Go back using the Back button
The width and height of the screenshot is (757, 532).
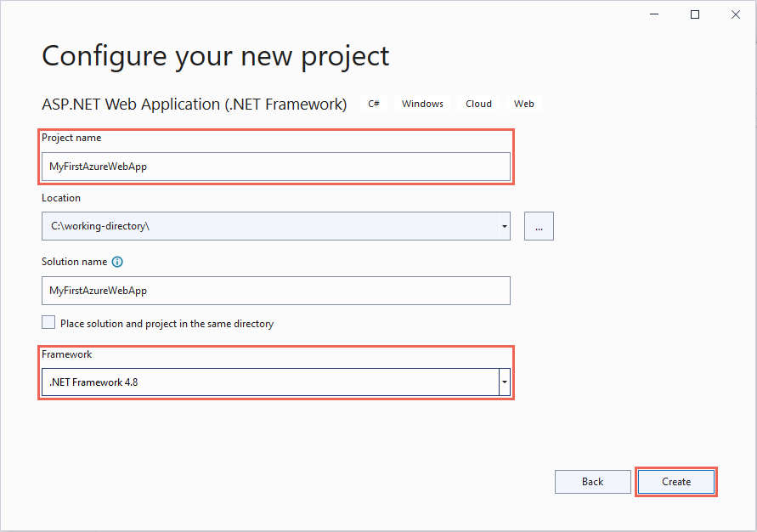pyautogui.click(x=592, y=482)
